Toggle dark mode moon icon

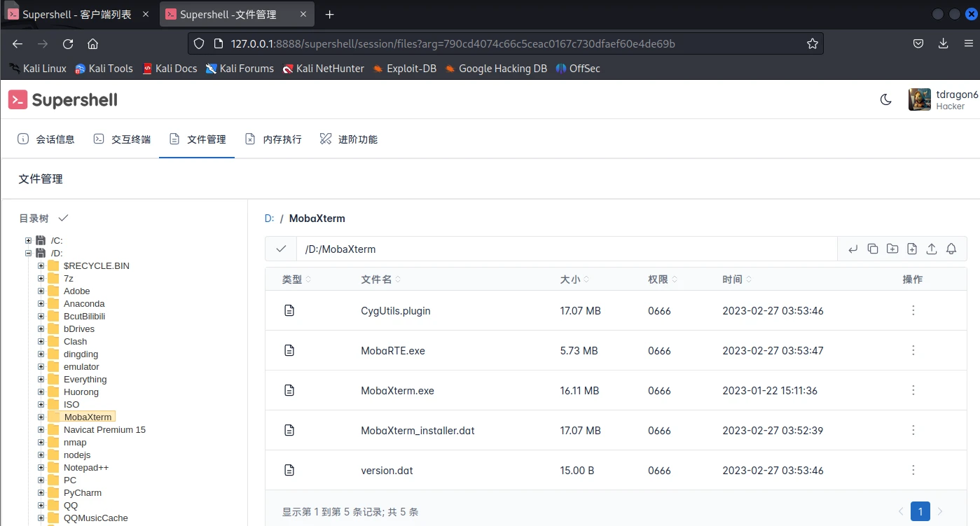tap(885, 99)
